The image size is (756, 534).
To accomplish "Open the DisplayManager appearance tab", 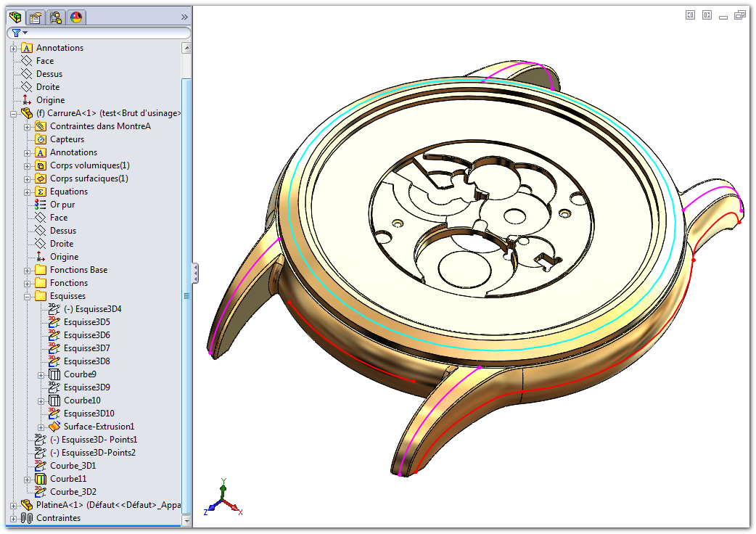I will (76, 17).
